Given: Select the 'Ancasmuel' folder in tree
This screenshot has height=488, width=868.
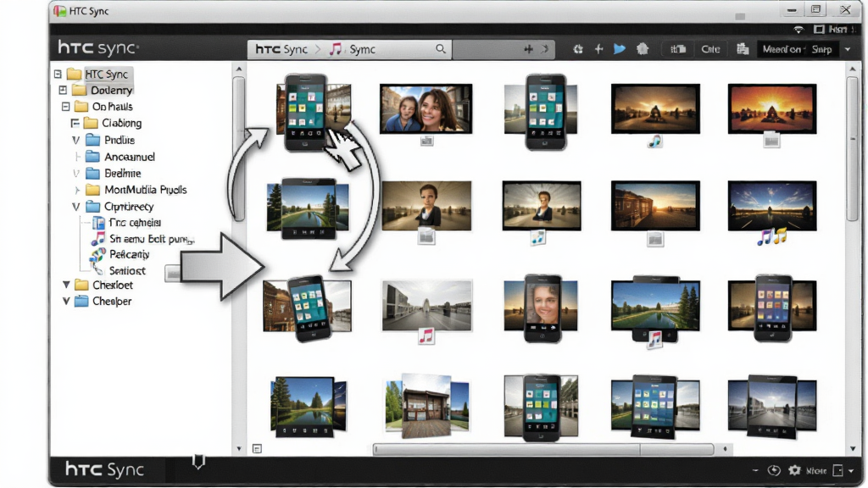Looking at the screenshot, I should [x=130, y=157].
